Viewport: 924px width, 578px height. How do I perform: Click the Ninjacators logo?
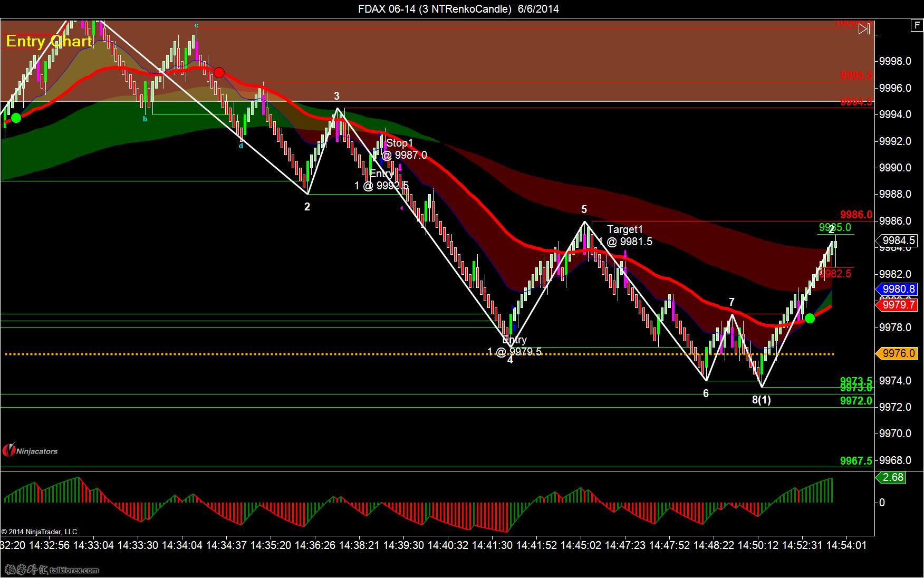click(30, 450)
